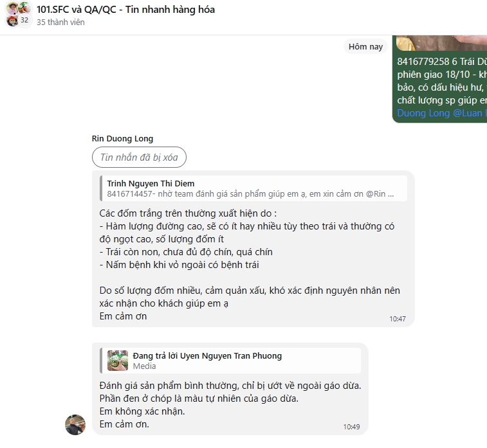The height and width of the screenshot is (448, 487).
Task: Select message Đánh giá sản phẩm bình thường
Action: click(230, 405)
